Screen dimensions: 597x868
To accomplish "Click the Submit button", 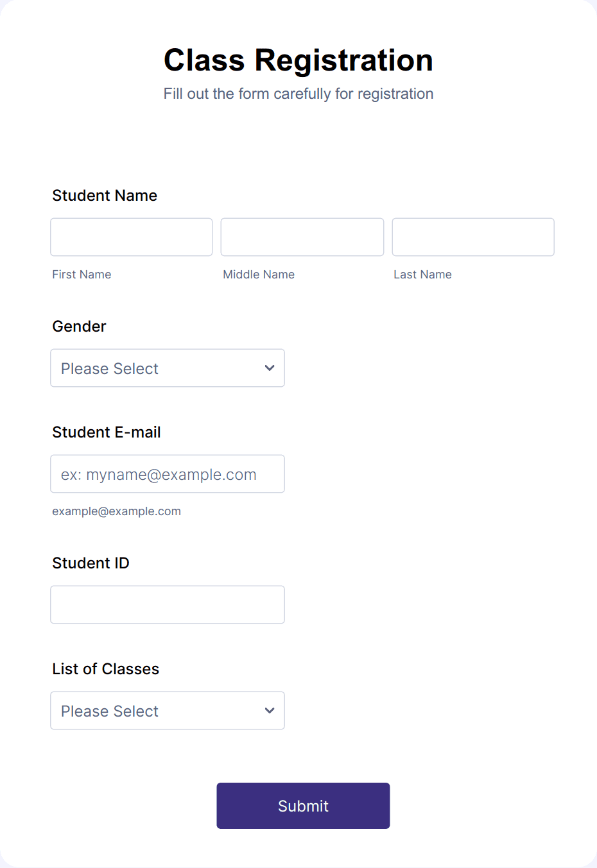I will (302, 805).
